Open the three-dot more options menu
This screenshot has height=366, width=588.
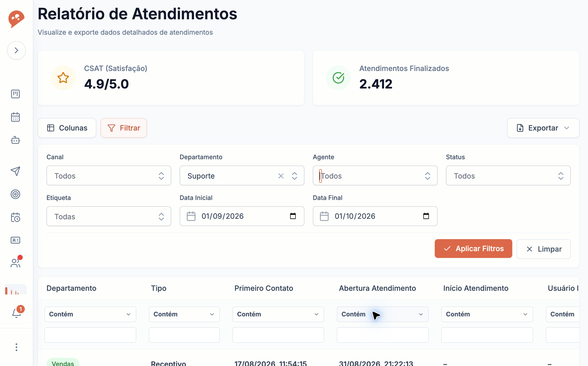[16, 347]
